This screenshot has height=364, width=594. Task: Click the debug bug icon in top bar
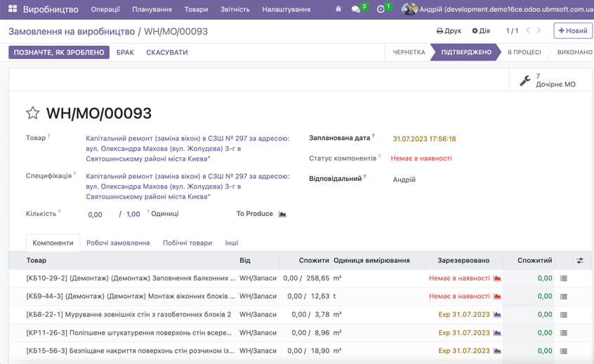pyautogui.click(x=338, y=10)
